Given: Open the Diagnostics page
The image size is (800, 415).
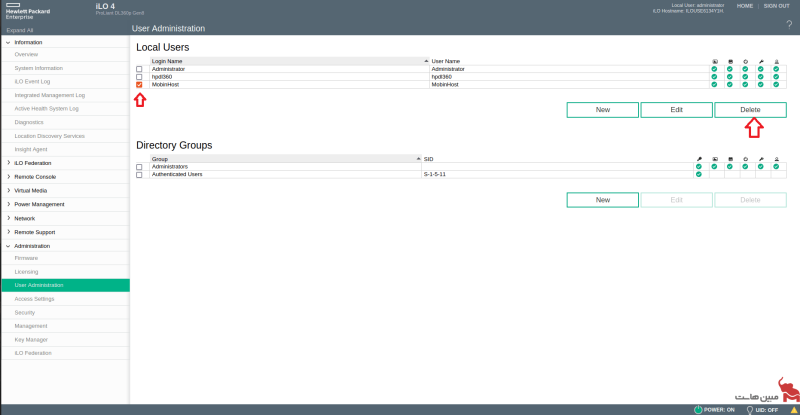Looking at the screenshot, I should [x=29, y=122].
